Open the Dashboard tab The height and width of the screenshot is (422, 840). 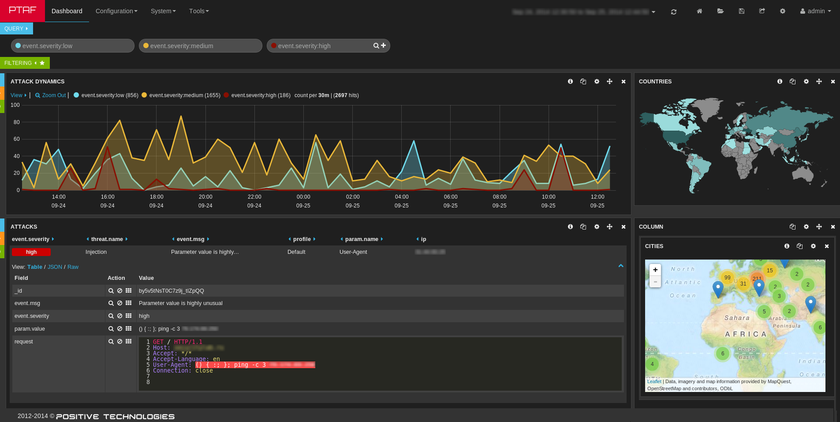point(67,11)
